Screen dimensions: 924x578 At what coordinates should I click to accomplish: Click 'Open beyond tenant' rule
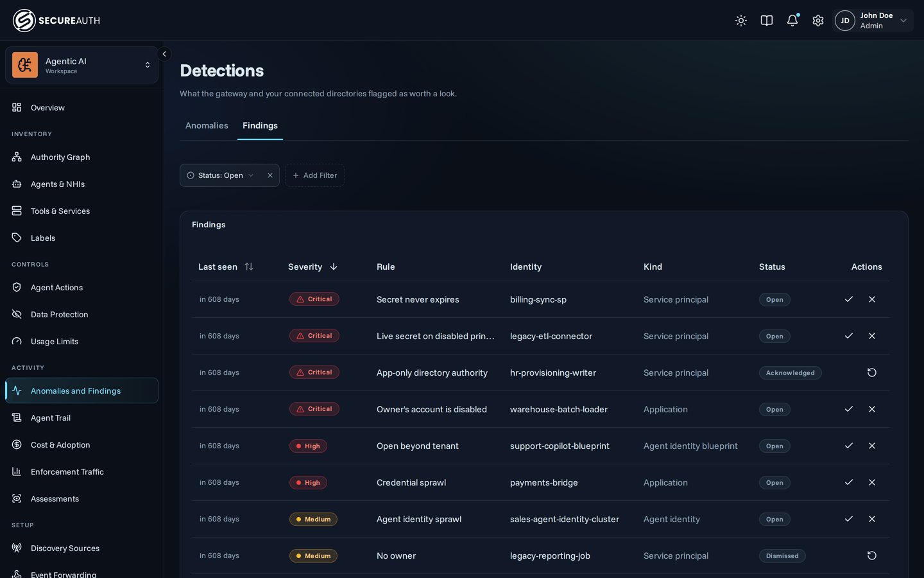tap(418, 446)
